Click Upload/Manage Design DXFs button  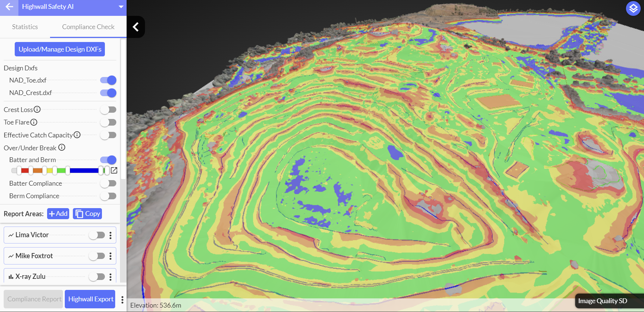(60, 49)
